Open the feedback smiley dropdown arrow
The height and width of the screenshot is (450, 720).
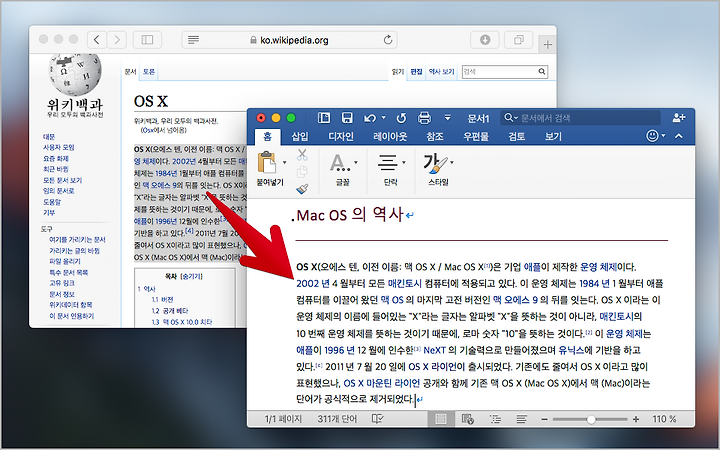click(x=664, y=136)
